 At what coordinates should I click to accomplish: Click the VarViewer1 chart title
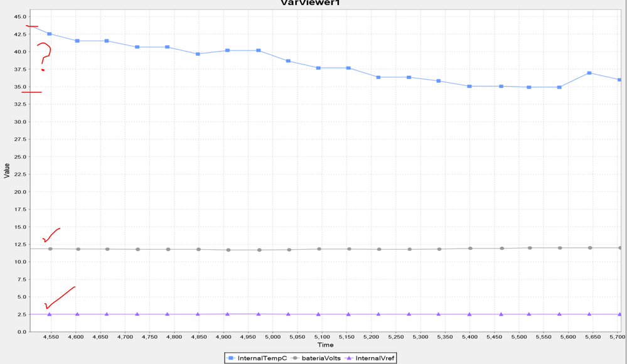(x=310, y=3)
